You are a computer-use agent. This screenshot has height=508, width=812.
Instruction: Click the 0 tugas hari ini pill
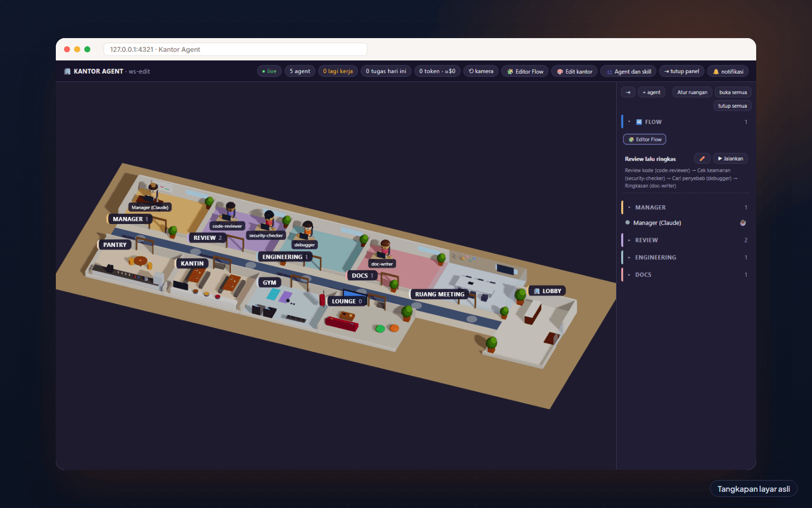pos(386,71)
